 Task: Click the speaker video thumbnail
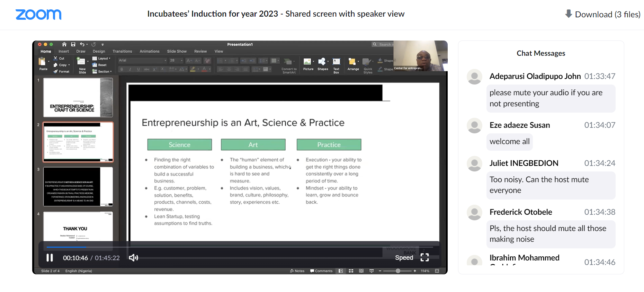[x=420, y=56]
